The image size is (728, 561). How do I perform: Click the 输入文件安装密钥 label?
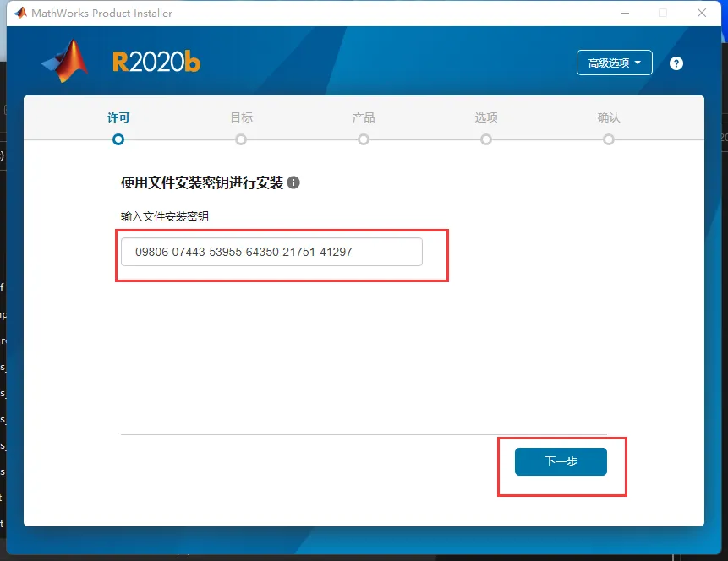pyautogui.click(x=164, y=216)
